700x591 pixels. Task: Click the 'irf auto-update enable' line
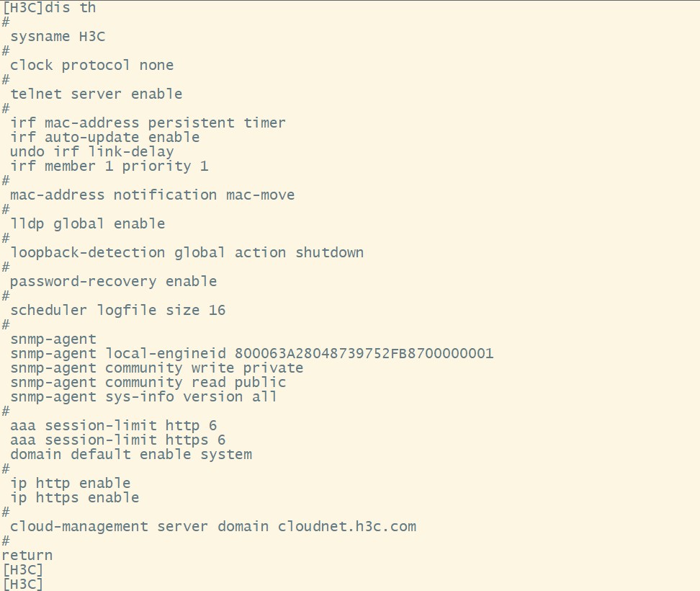(104, 137)
